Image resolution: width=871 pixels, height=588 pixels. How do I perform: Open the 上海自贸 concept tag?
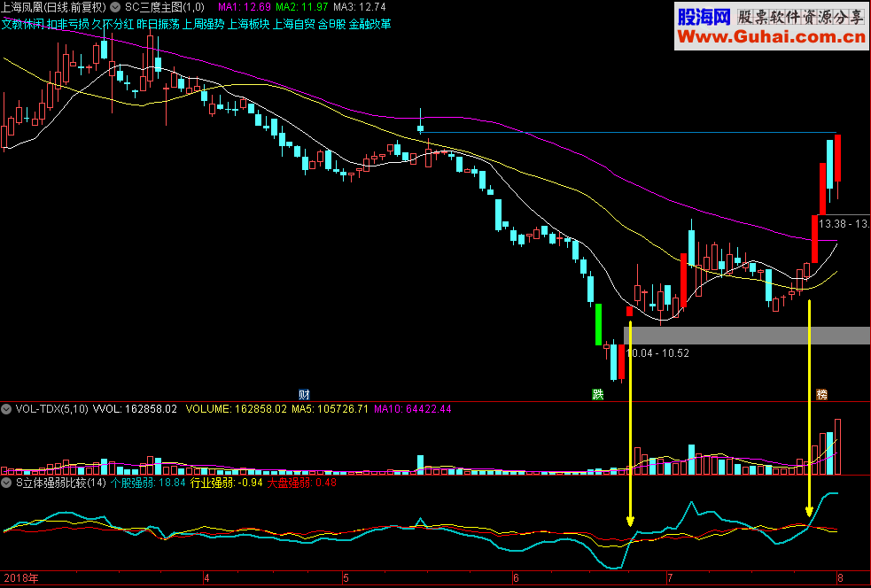point(293,25)
